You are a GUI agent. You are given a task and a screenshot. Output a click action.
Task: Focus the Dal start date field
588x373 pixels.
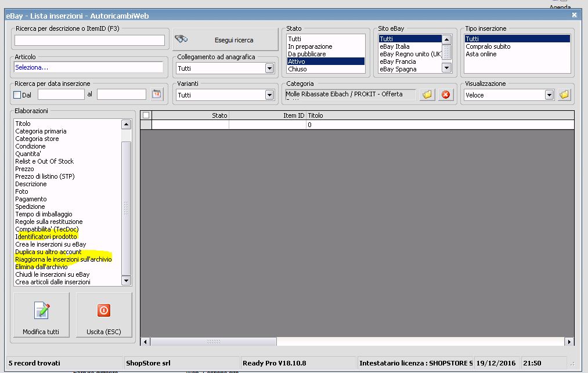tap(61, 94)
